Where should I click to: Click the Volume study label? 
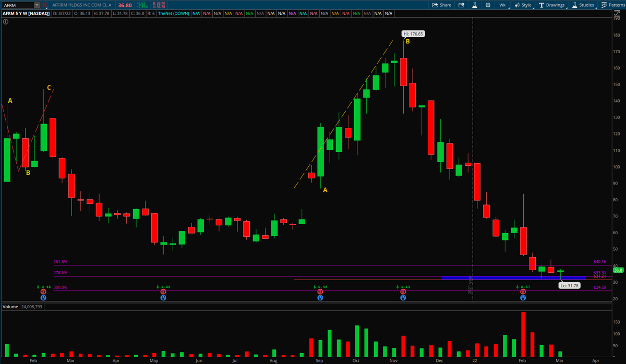point(10,307)
